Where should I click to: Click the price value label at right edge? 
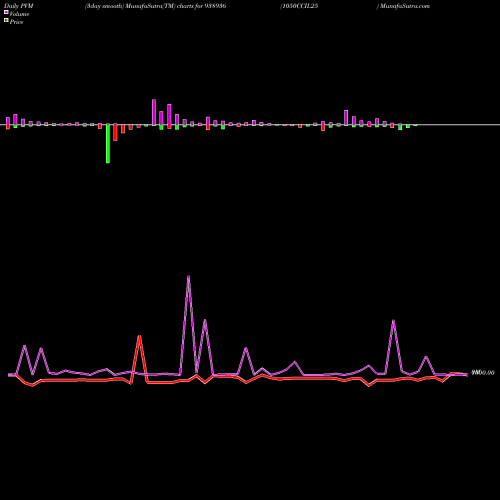click(x=483, y=373)
